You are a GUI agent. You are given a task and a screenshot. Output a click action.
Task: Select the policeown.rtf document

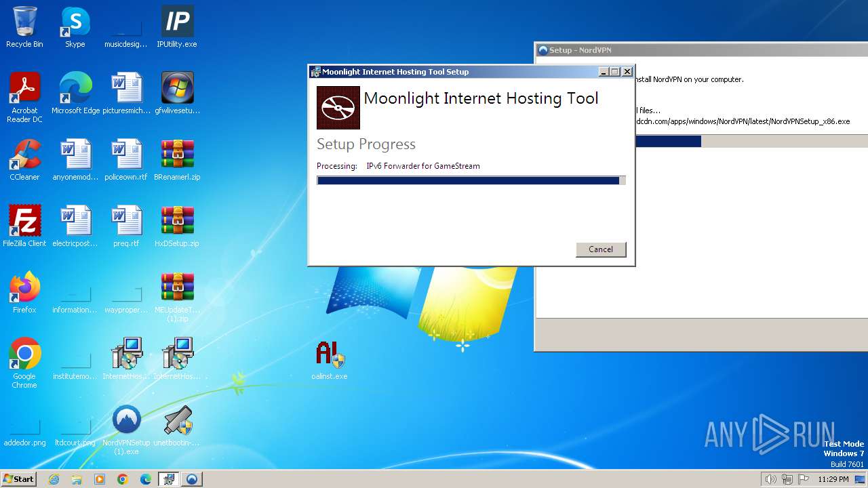[x=126, y=160]
